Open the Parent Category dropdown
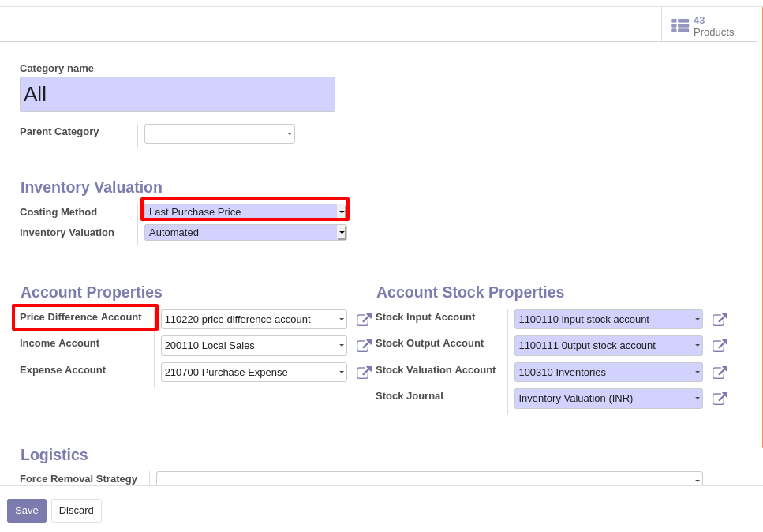The height and width of the screenshot is (532, 763). tap(219, 133)
